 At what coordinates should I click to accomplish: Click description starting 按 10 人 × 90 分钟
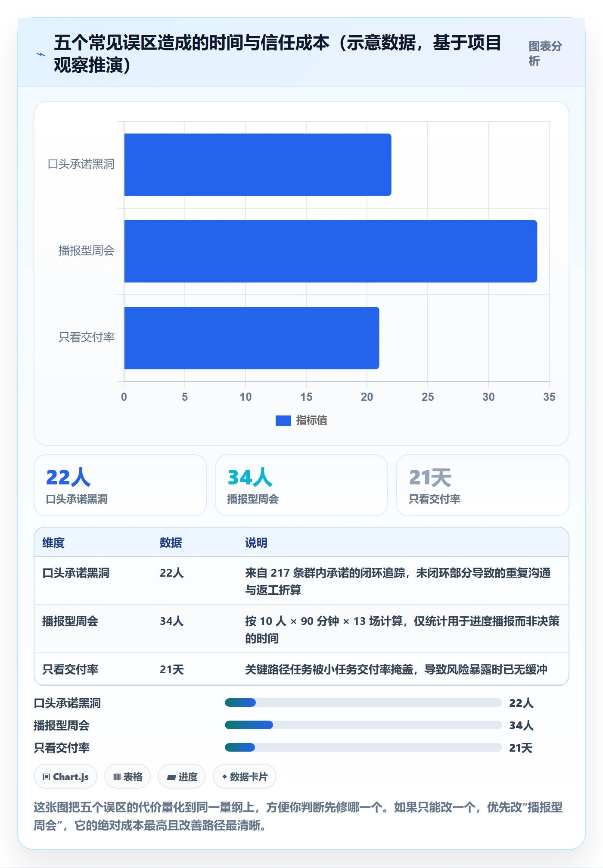click(x=402, y=629)
